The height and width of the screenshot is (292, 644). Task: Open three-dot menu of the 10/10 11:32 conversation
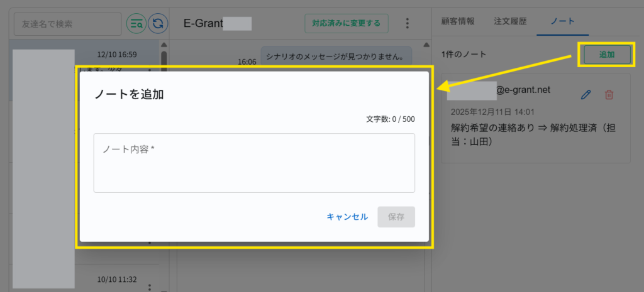click(150, 288)
